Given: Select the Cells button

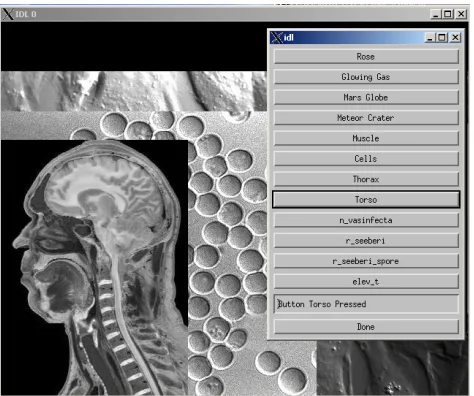Looking at the screenshot, I should (366, 159).
